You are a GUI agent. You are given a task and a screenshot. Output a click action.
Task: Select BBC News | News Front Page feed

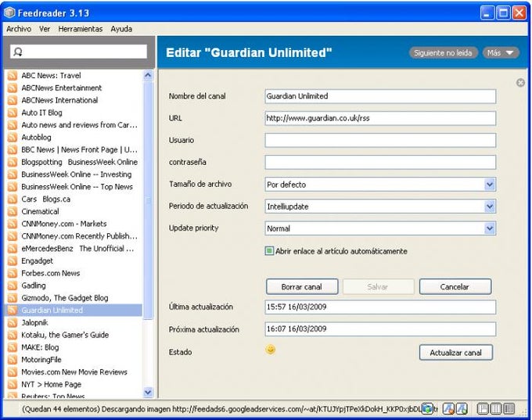[x=74, y=149]
